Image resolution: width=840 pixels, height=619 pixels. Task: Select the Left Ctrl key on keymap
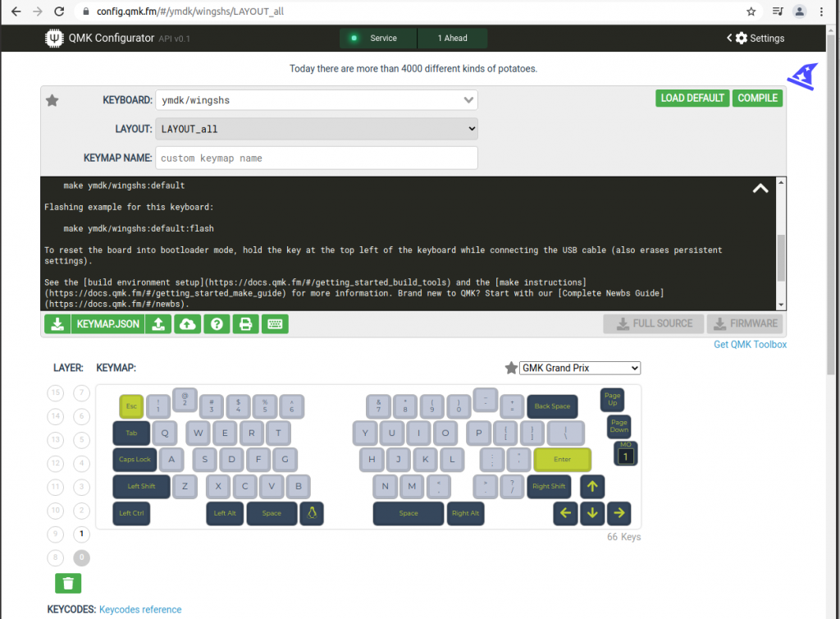(131, 513)
